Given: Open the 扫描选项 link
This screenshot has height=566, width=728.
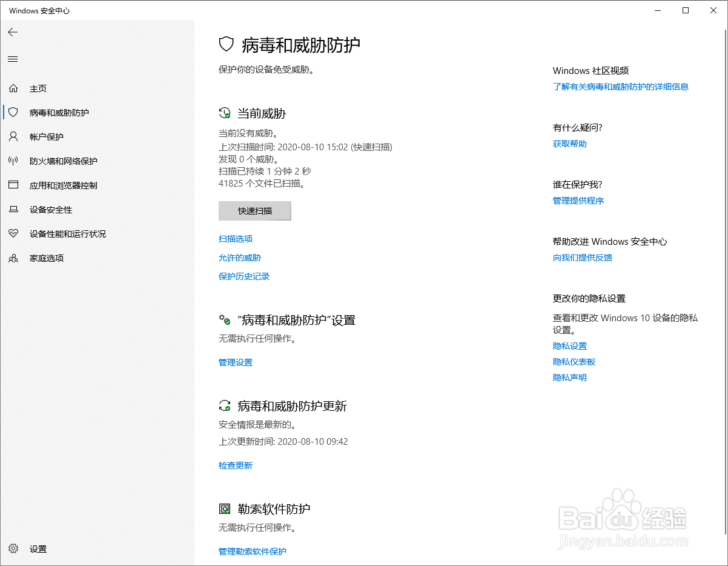Looking at the screenshot, I should (236, 239).
